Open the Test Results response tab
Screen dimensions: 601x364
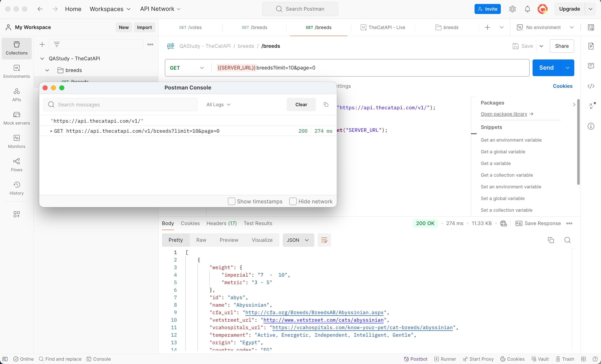(x=258, y=223)
